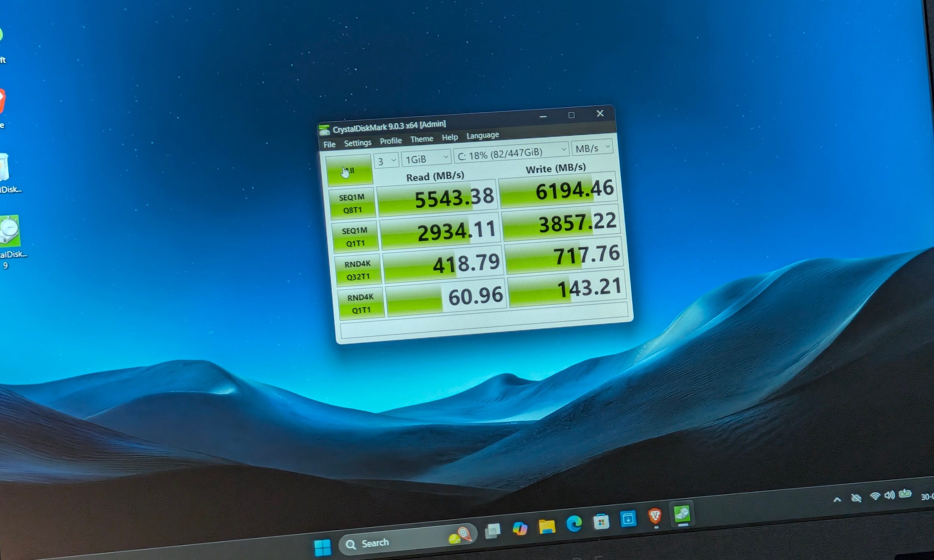The width and height of the screenshot is (934, 560).
Task: Open the Theme menu
Action: coord(422,139)
